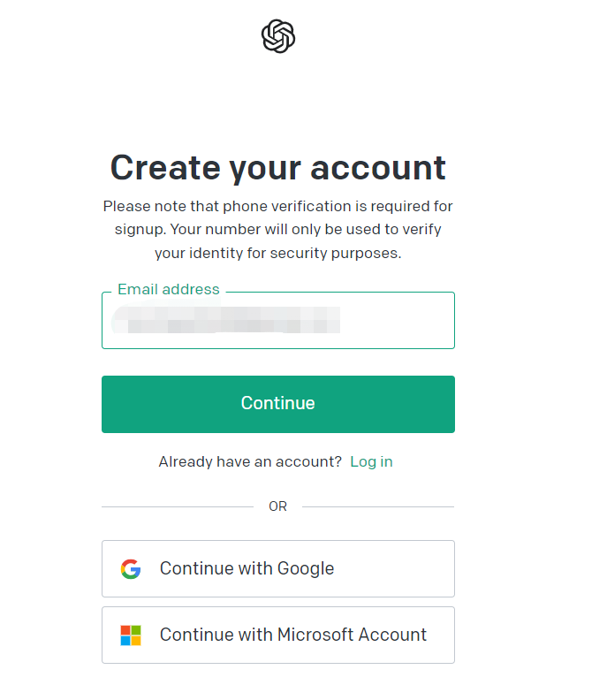Image resolution: width=607 pixels, height=700 pixels.
Task: Click the divider line left of OR
Action: [x=178, y=506]
